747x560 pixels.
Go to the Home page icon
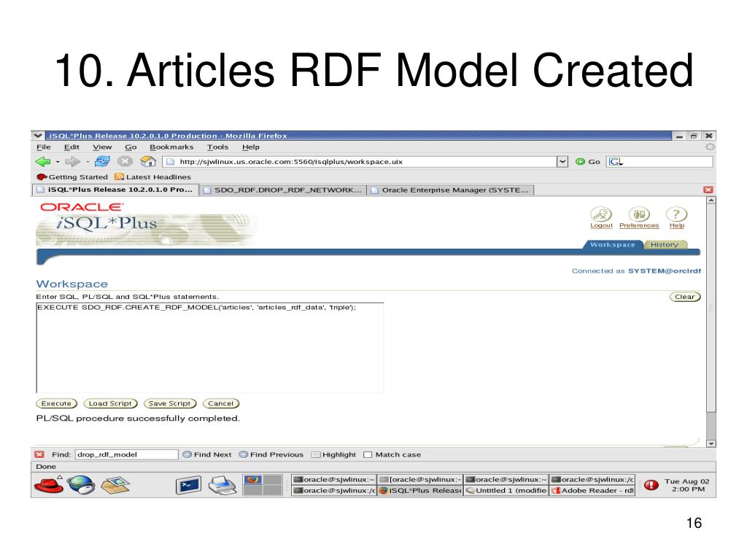pos(148,161)
